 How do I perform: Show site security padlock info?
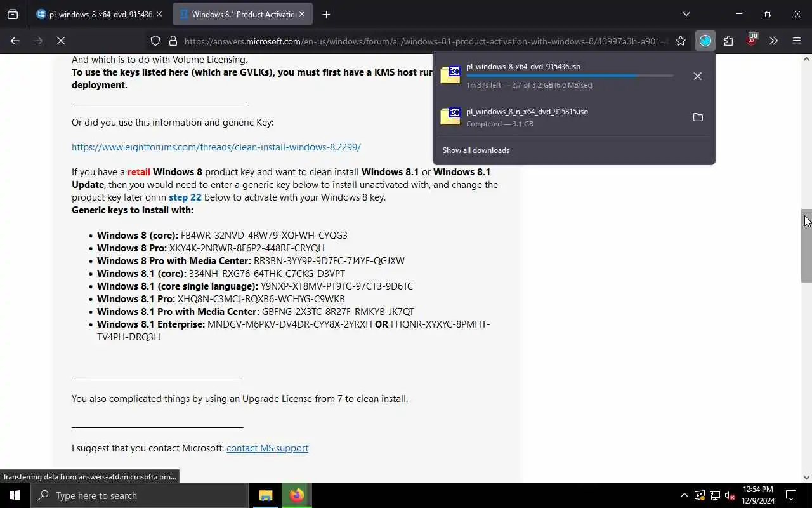[173, 41]
